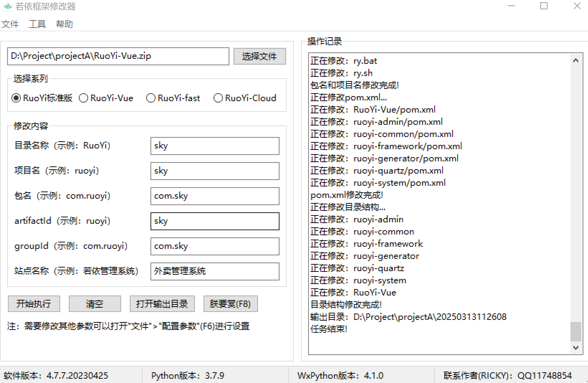Select the RuoYi-fast series option

click(x=151, y=98)
